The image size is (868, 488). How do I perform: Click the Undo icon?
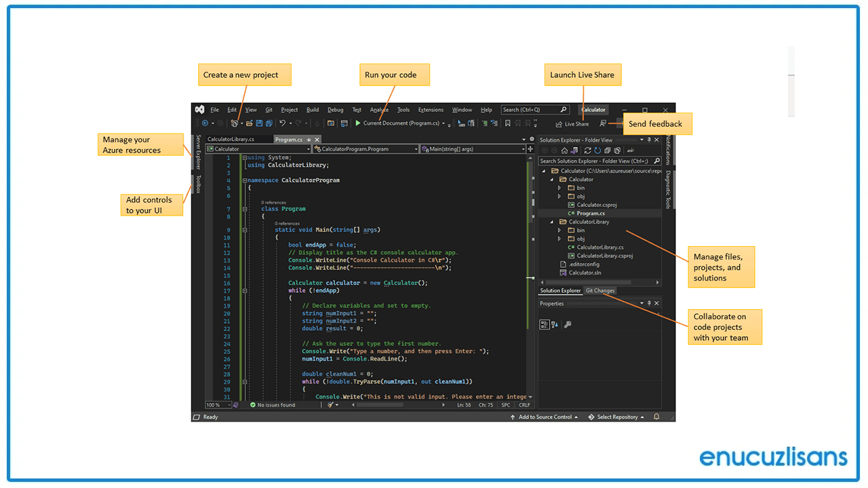point(283,123)
